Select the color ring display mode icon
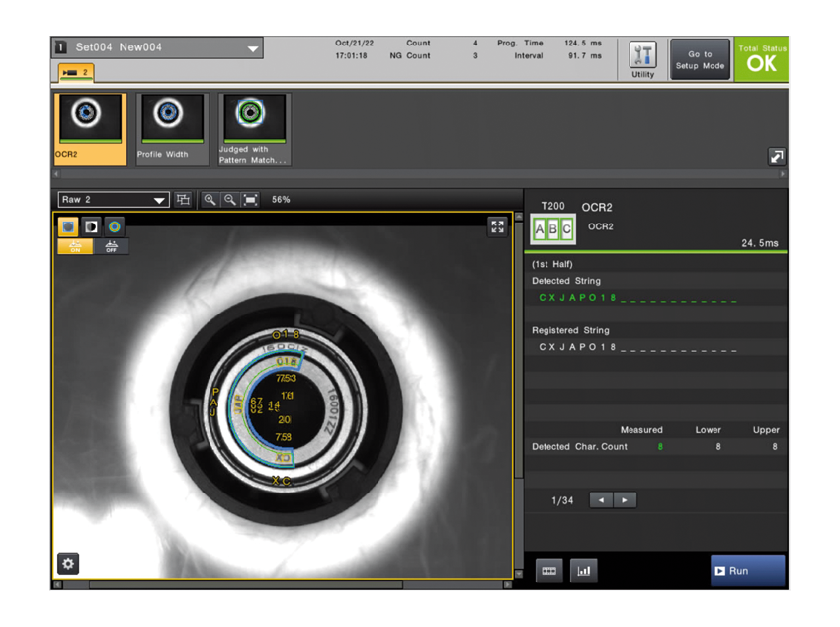This screenshot has width=840, height=627. (114, 226)
